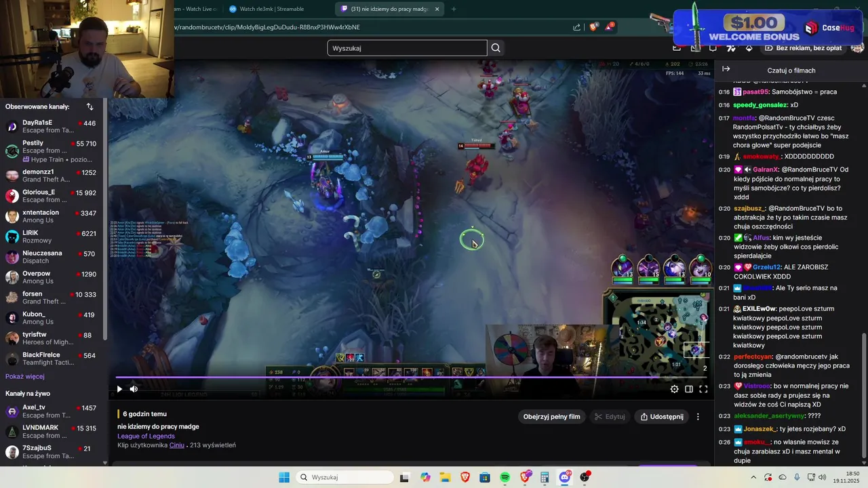Click chat username 'pasat95'
The height and width of the screenshot is (488, 868).
click(755, 91)
